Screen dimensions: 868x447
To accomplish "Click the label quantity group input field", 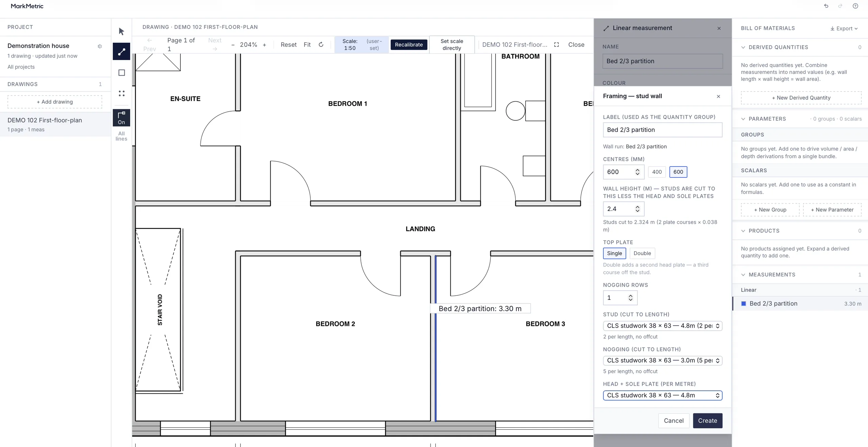I will coord(663,130).
